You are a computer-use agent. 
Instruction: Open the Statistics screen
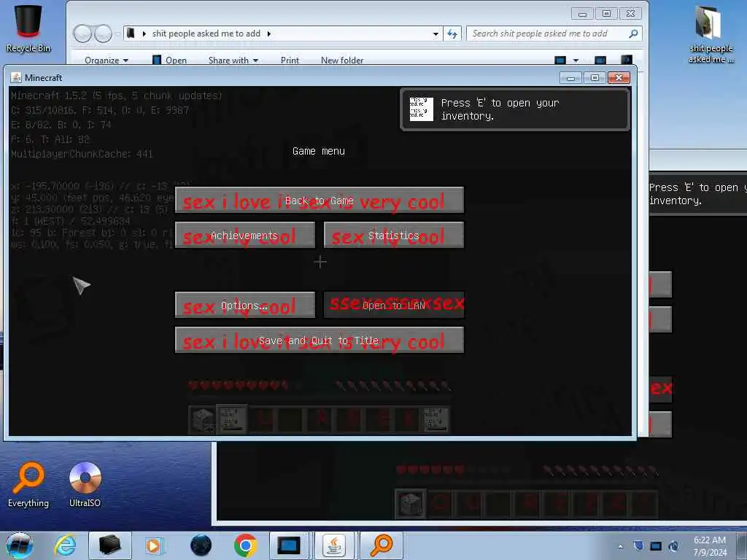[x=394, y=236]
